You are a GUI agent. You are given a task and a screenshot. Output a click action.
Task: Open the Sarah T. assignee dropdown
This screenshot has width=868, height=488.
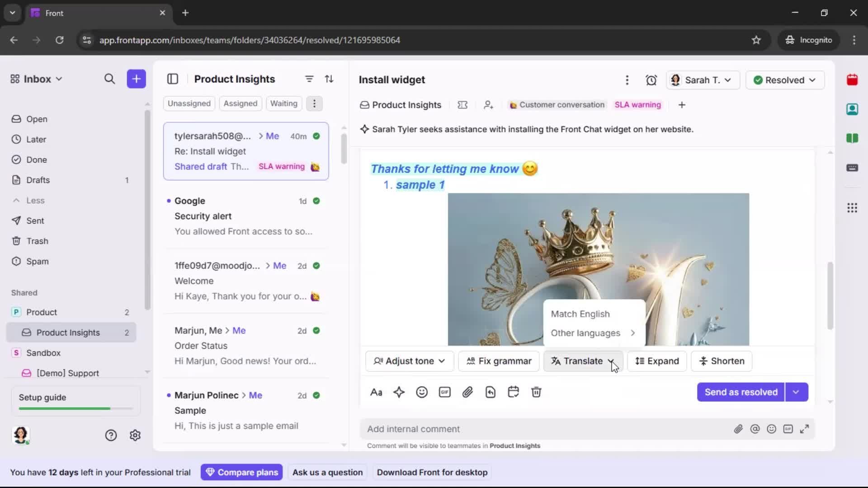point(703,80)
